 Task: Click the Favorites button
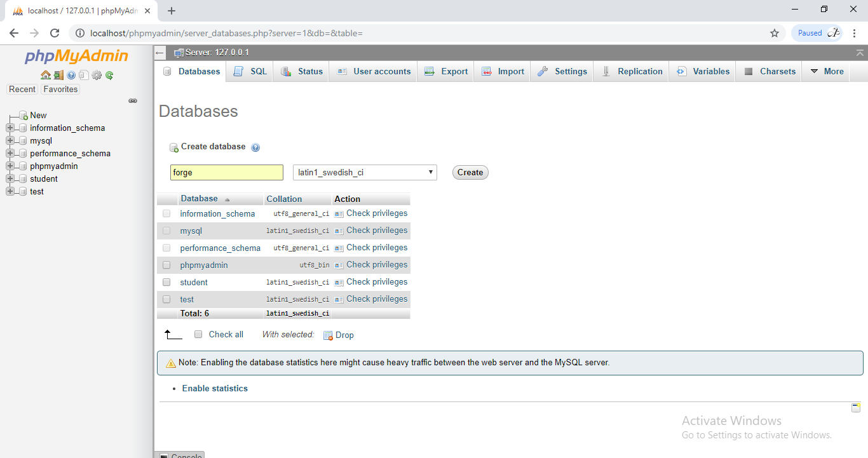tap(60, 90)
